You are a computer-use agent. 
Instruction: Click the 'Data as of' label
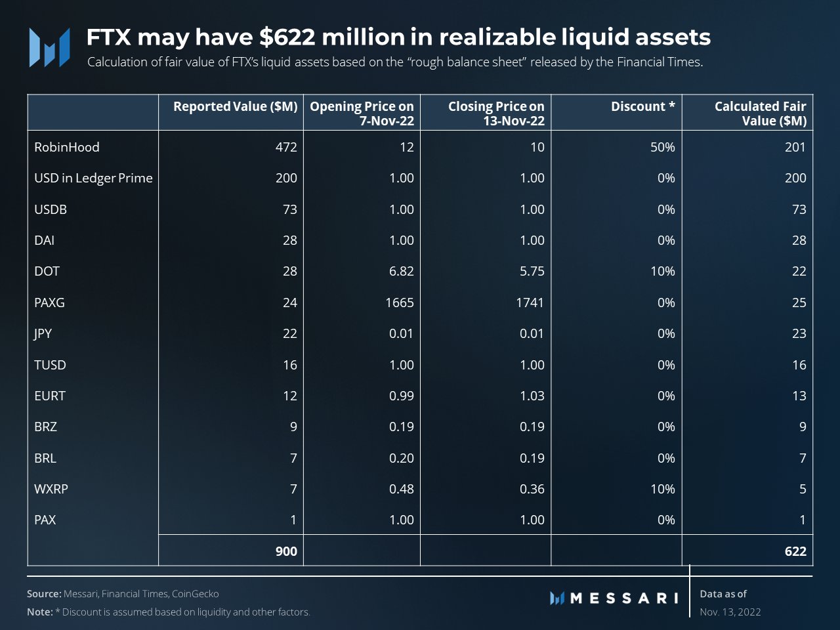(x=723, y=594)
